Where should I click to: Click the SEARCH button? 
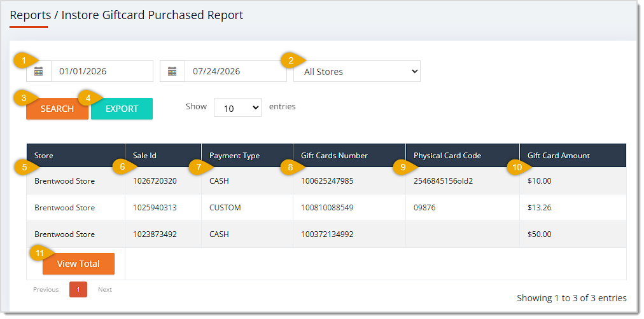point(57,109)
